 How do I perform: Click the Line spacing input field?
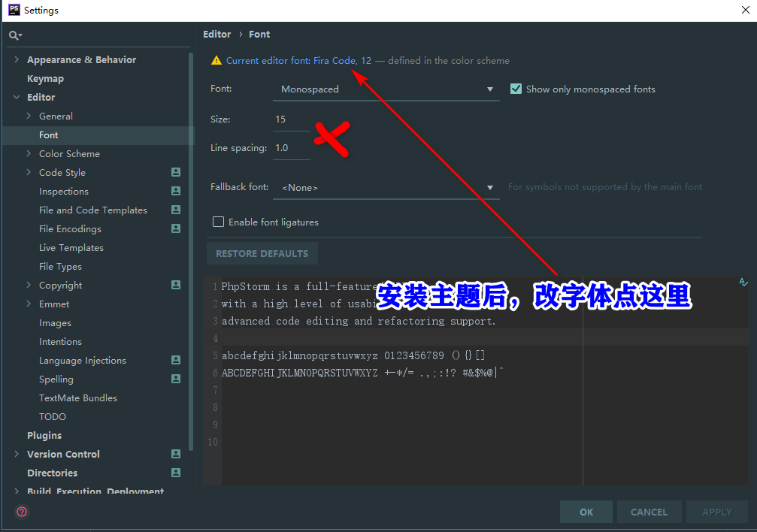pos(292,148)
